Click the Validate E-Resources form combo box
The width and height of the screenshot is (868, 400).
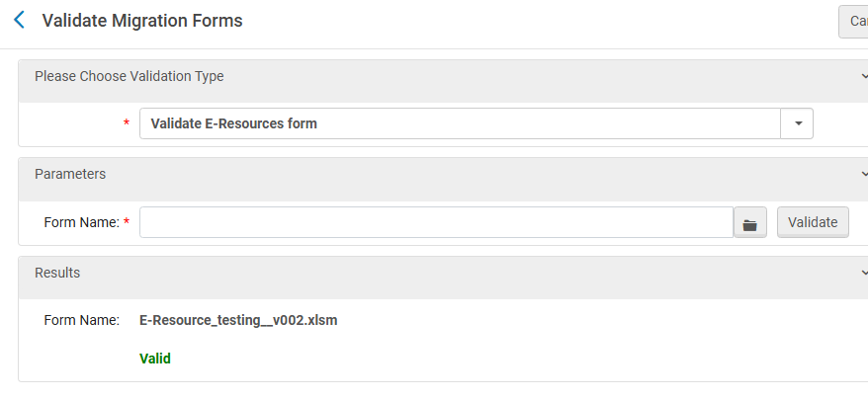460,124
